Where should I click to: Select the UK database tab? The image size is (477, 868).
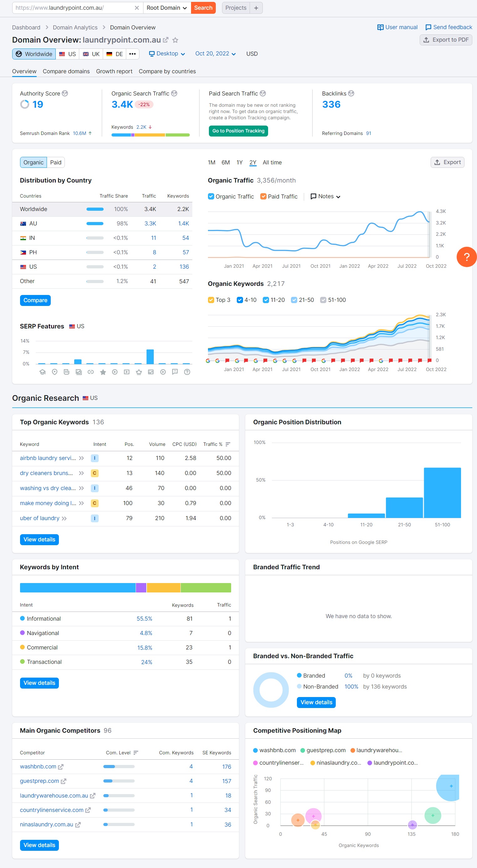coord(91,54)
